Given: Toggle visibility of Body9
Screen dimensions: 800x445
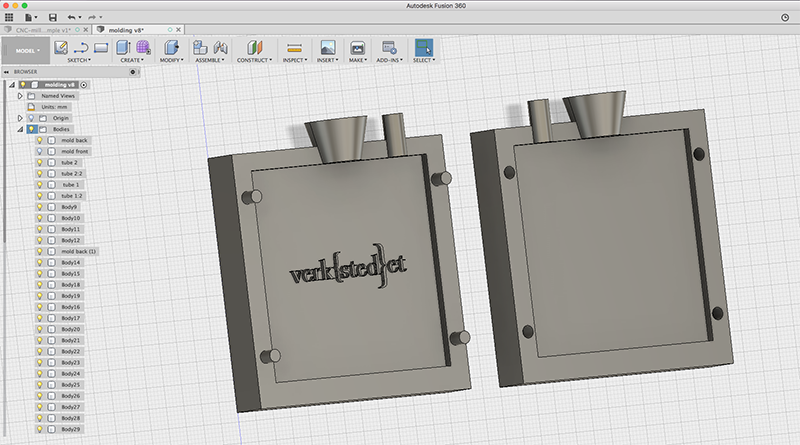Looking at the screenshot, I should point(39,207).
